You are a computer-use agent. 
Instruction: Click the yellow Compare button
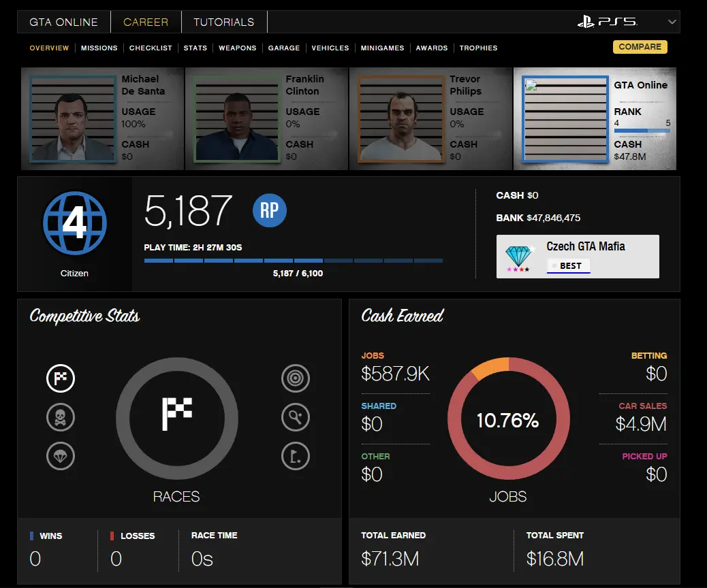point(640,47)
